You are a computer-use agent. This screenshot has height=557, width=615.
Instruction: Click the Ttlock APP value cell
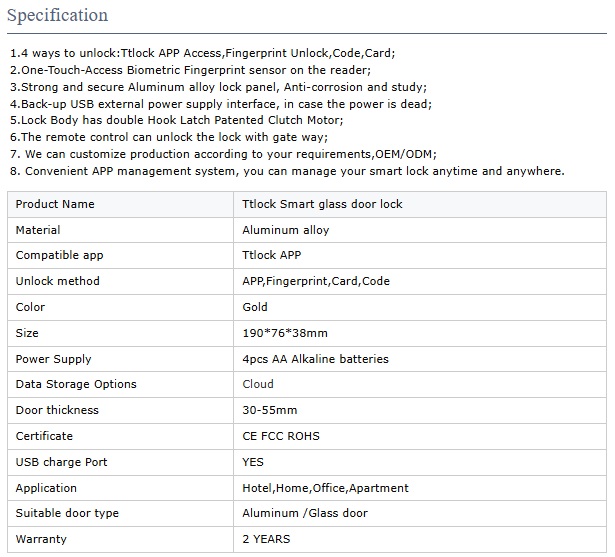point(420,255)
